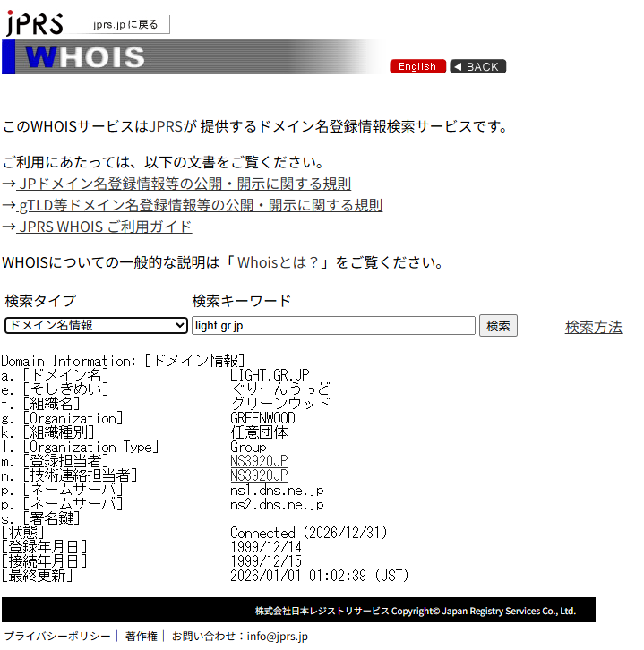644x650 pixels.
Task: Expand the 検索タイプ dropdown (ドメイン名情報)
Action: 96,325
